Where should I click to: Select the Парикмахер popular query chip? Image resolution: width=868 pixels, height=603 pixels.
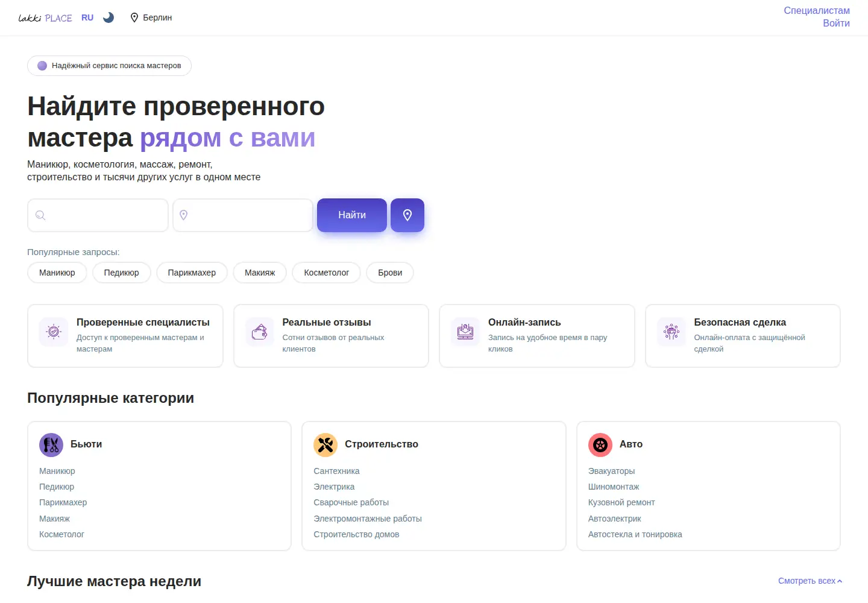[192, 273]
